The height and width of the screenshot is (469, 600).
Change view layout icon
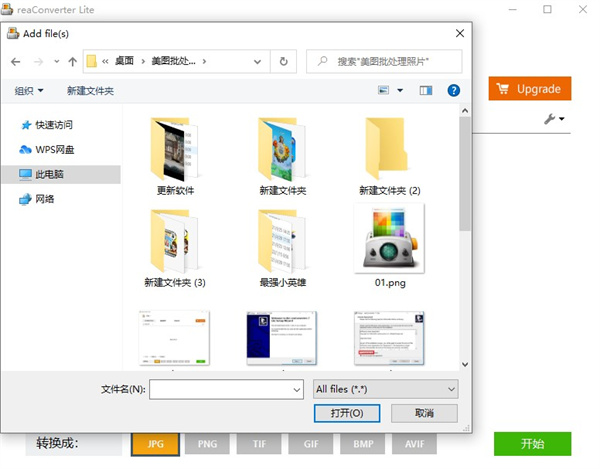[x=384, y=91]
